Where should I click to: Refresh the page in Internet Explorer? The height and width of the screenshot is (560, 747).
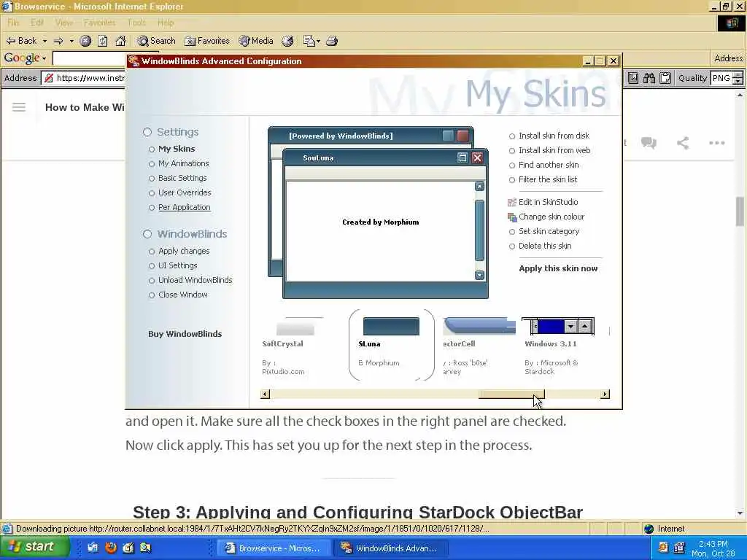[x=102, y=41]
